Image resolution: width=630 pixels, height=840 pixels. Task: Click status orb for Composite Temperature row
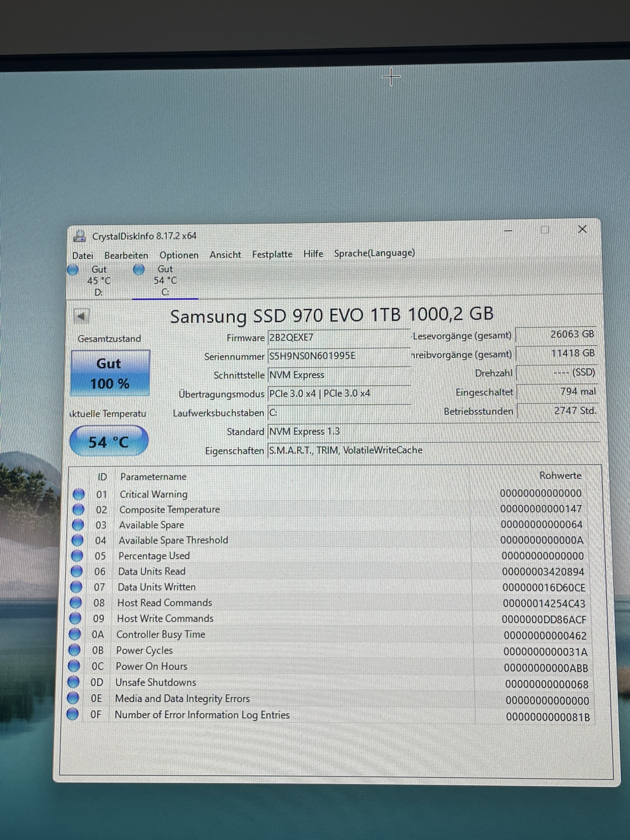point(78,509)
